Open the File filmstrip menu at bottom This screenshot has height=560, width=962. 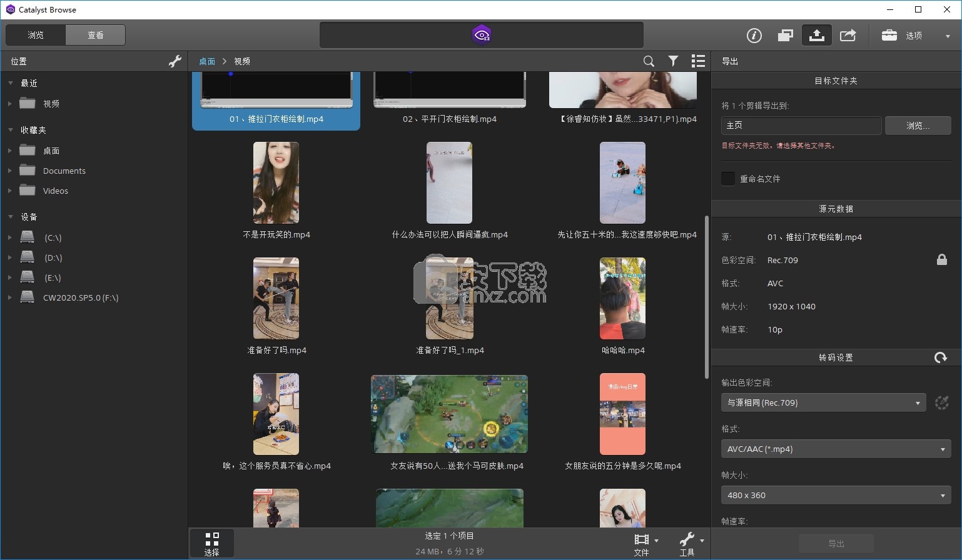pos(646,543)
